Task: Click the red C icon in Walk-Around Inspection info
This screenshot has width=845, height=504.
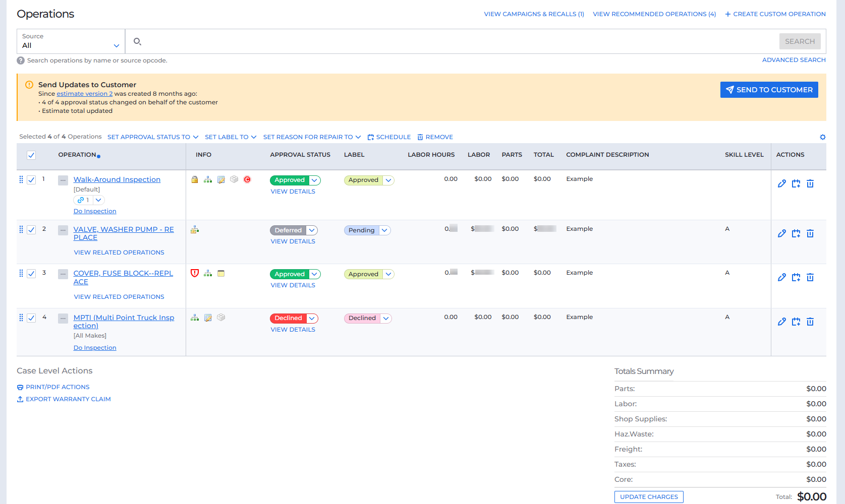Action: pos(247,179)
